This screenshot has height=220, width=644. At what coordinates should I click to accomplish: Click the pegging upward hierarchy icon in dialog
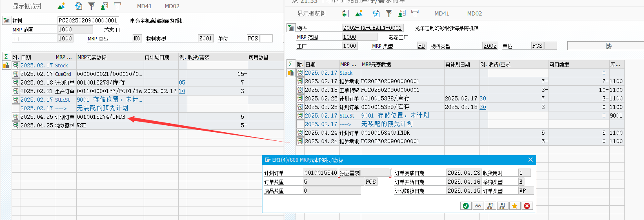490,206
